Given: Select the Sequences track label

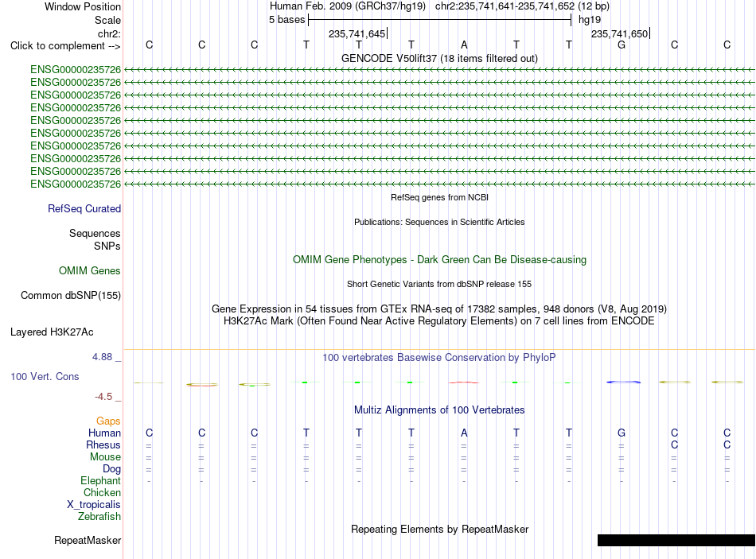Looking at the screenshot, I should [x=95, y=233].
